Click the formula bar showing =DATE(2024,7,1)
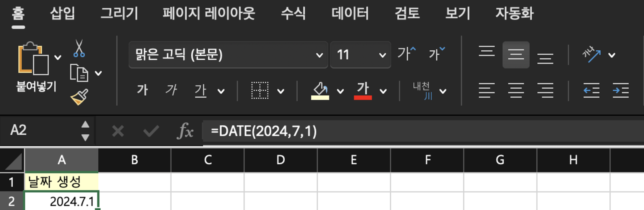 pos(423,131)
